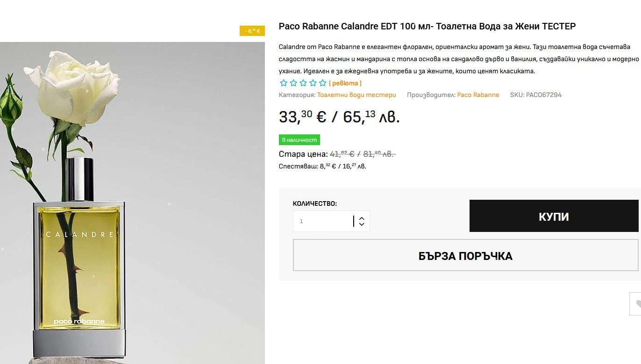
Task: Increase quantity with the up arrow
Action: coord(362,217)
